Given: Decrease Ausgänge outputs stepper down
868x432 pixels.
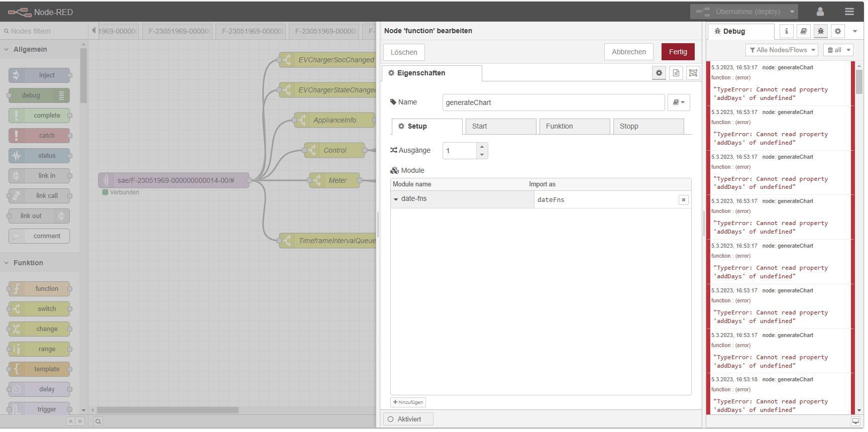Looking at the screenshot, I should tap(482, 155).
